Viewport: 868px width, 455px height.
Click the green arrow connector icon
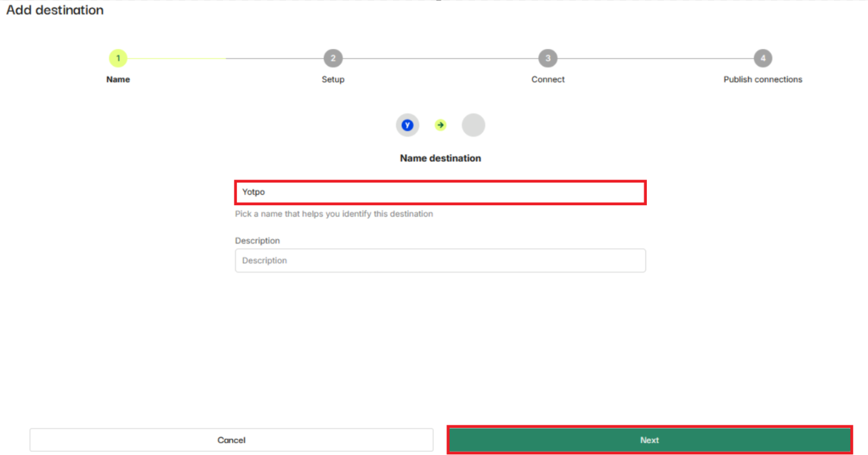click(440, 125)
